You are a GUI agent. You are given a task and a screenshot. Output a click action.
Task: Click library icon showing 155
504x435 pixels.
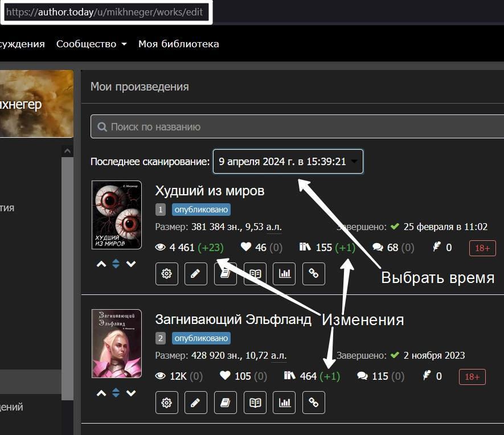tap(305, 247)
